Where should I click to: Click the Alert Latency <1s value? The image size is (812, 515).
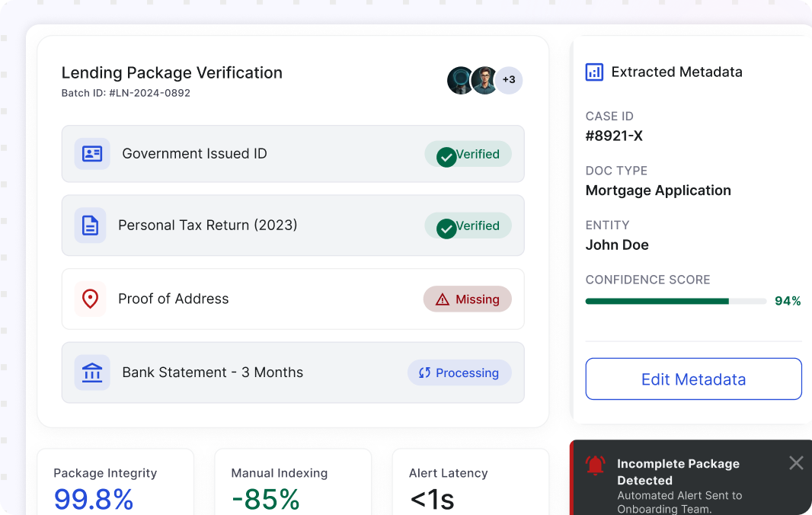tap(432, 500)
